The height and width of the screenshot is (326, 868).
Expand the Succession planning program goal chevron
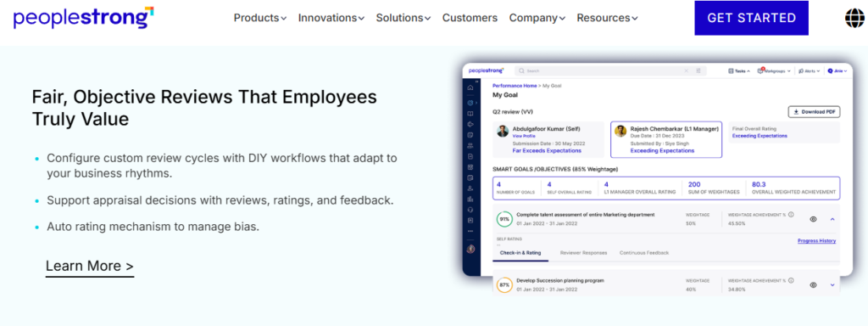(832, 285)
